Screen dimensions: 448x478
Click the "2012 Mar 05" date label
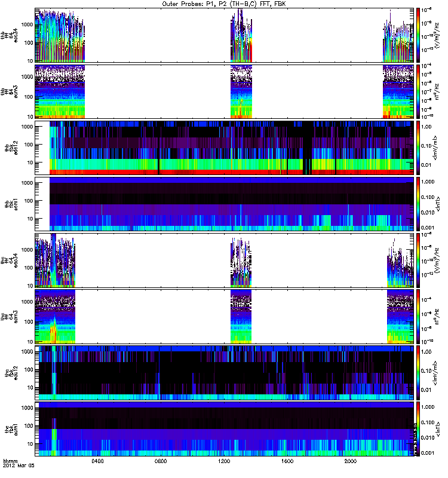pyautogui.click(x=19, y=466)
